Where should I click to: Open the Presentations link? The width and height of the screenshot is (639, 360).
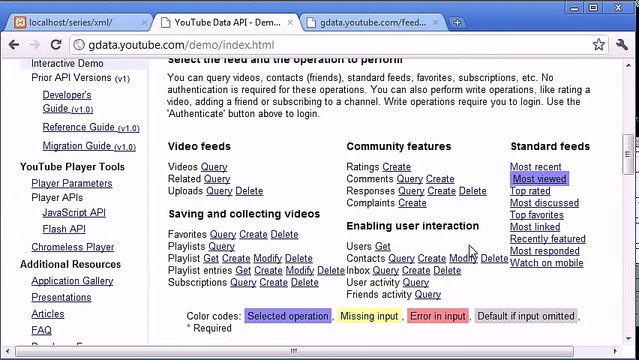point(61,297)
